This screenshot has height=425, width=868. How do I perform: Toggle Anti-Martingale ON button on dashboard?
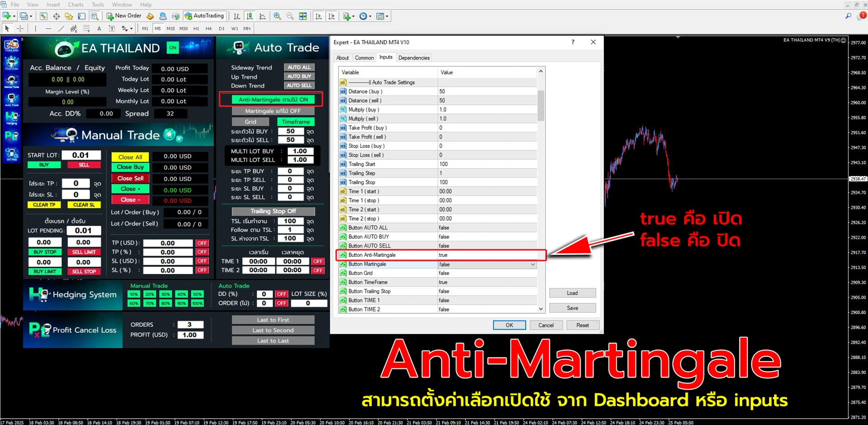[x=273, y=99]
